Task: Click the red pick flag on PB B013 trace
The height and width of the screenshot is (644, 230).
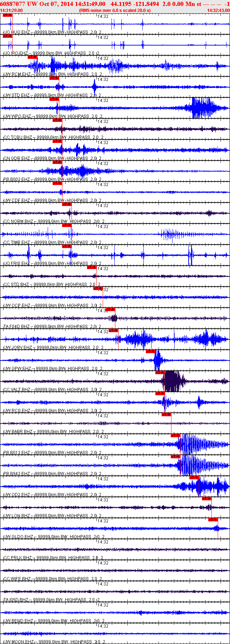Action: pos(176,436)
